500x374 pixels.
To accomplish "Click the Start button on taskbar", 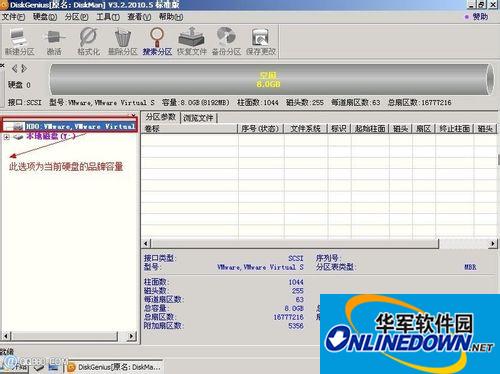I will [x=14, y=366].
